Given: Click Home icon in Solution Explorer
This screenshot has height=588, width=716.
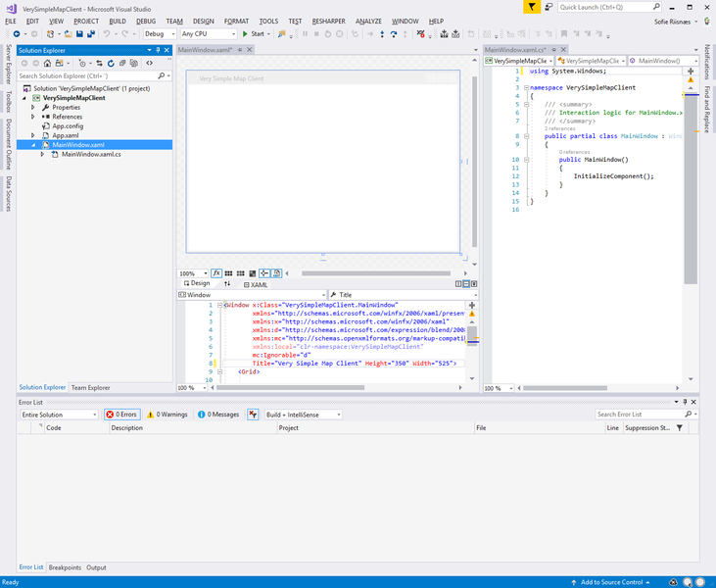Looking at the screenshot, I should (x=47, y=63).
